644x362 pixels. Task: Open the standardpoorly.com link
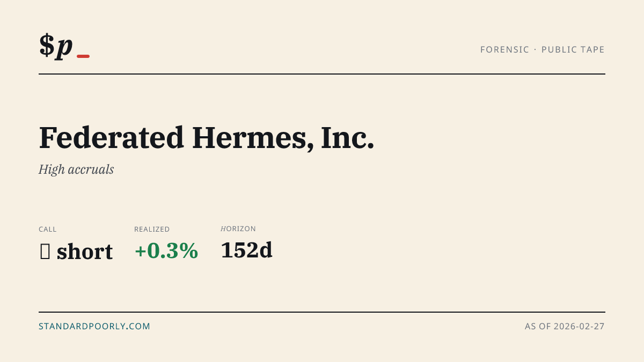pyautogui.click(x=94, y=326)
